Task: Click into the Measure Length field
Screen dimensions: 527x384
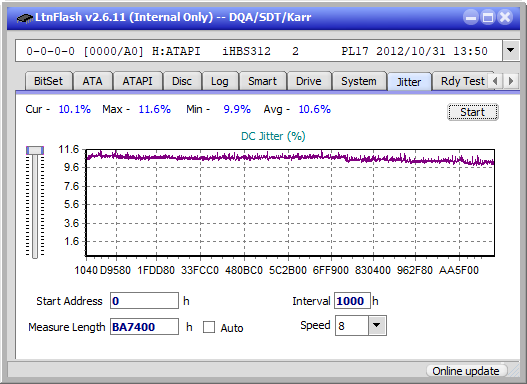Action: click(x=145, y=327)
